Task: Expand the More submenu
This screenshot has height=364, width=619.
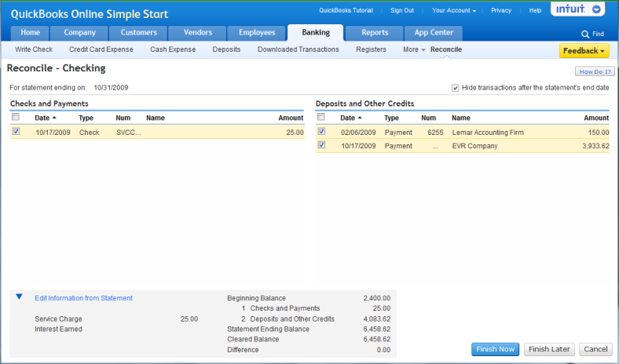Action: pos(414,49)
